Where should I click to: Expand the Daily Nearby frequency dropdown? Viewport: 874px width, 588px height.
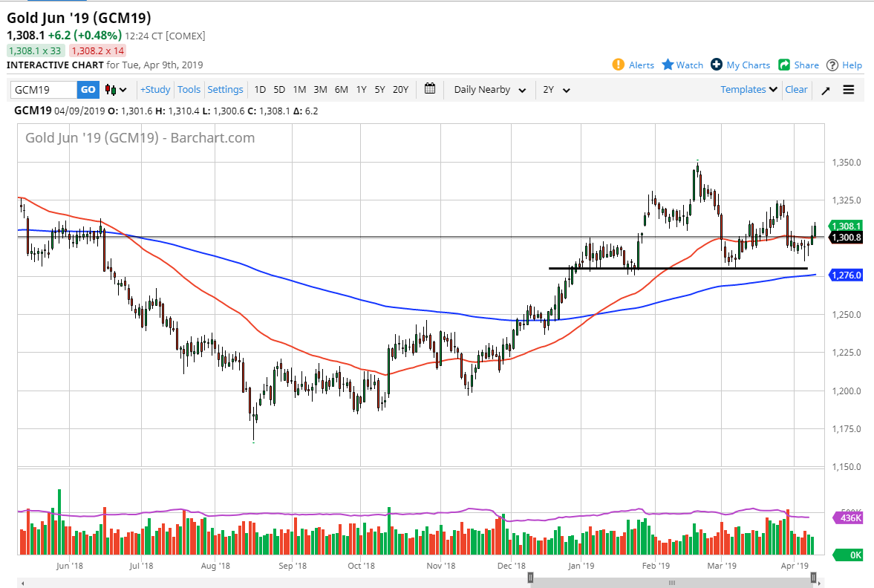point(490,90)
